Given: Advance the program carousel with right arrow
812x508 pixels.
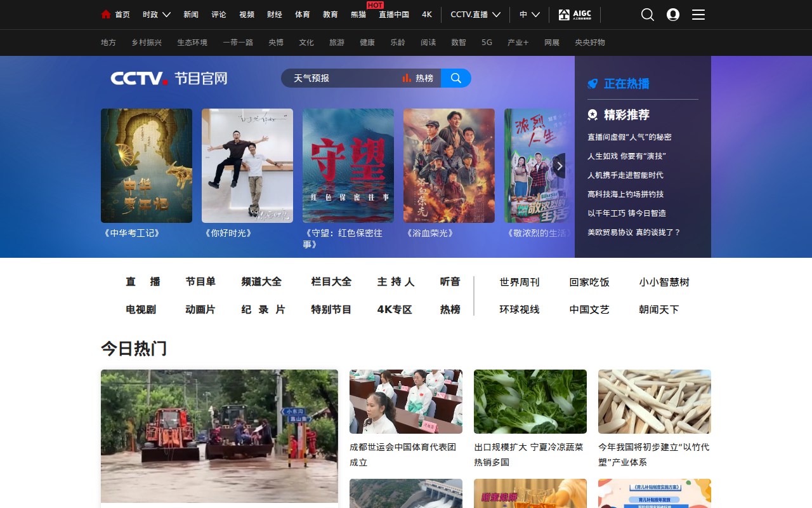Looking at the screenshot, I should coord(560,166).
